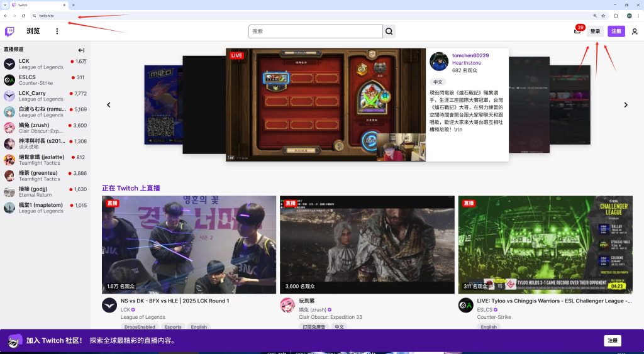Open the 正在 Twitch 上直播 heading link
Screen dimensions: 644x354
click(x=131, y=188)
